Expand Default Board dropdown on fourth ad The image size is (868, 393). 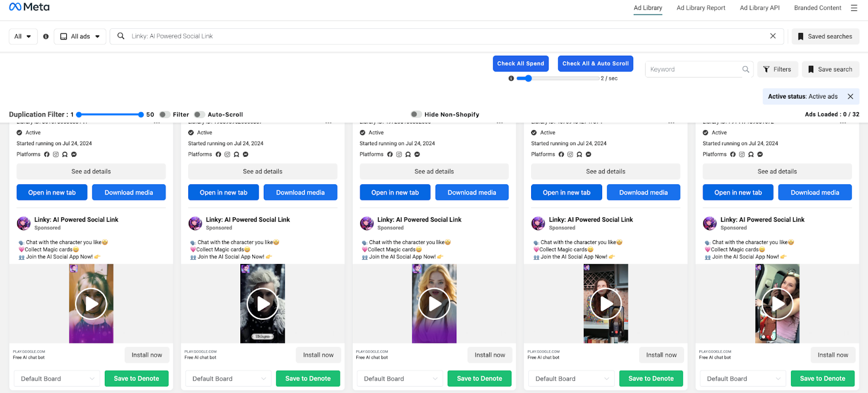pos(571,378)
